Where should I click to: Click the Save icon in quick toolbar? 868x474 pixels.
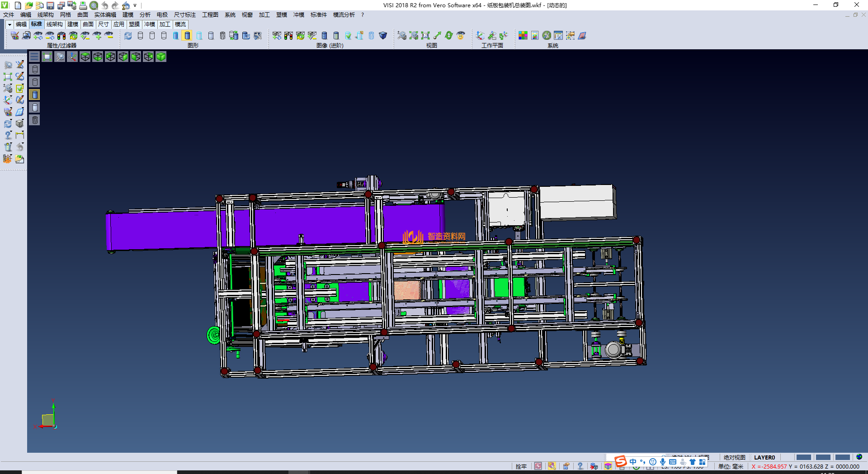tap(50, 5)
